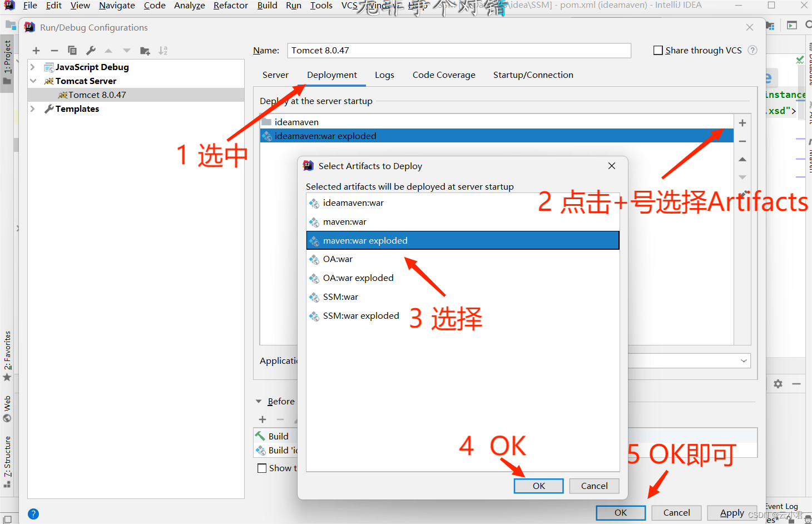Open Tools menu

pyautogui.click(x=321, y=6)
